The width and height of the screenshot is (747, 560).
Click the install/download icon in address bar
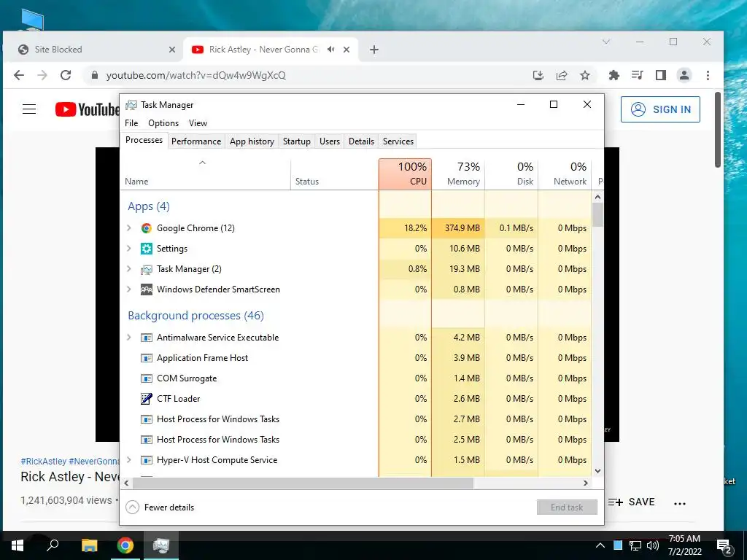coord(538,75)
